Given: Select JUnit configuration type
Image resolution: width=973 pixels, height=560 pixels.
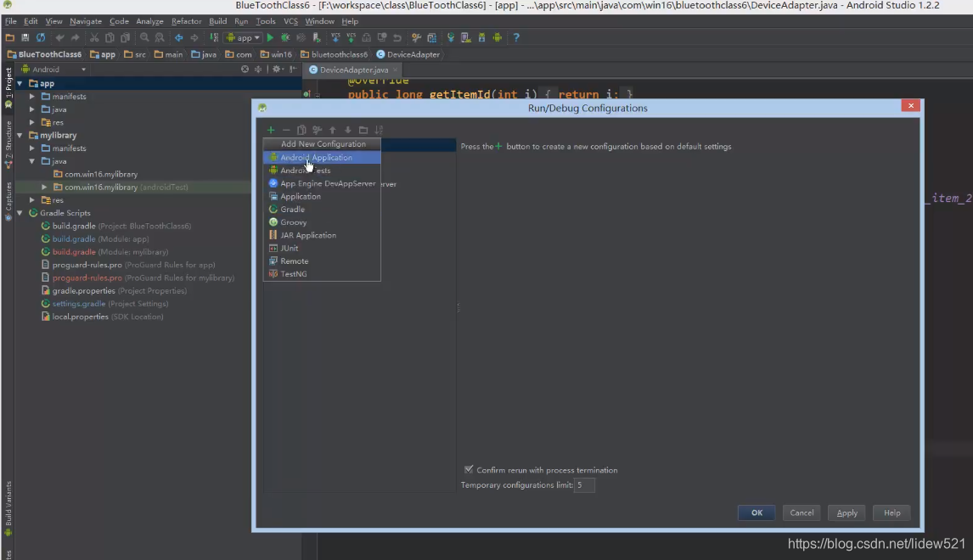Looking at the screenshot, I should click(x=322, y=248).
